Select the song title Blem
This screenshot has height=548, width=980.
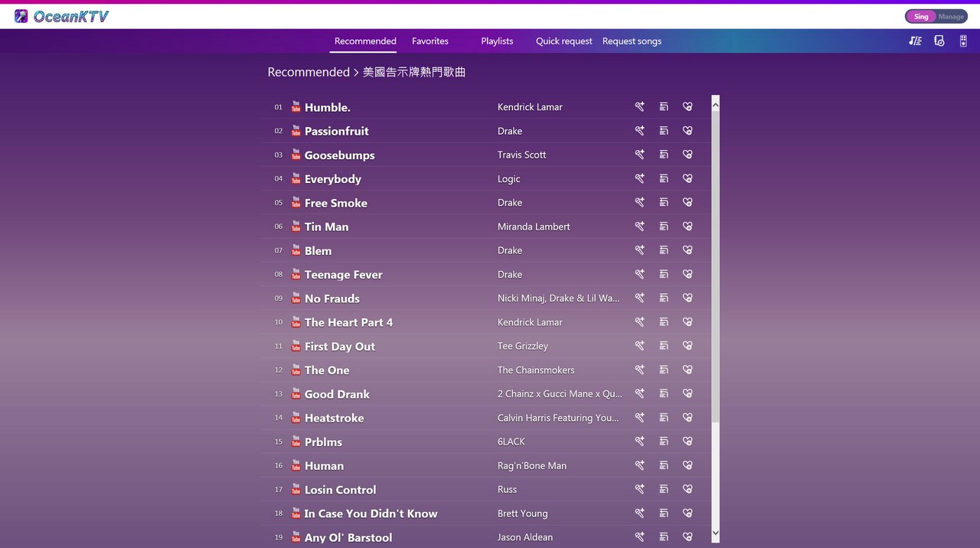click(318, 251)
